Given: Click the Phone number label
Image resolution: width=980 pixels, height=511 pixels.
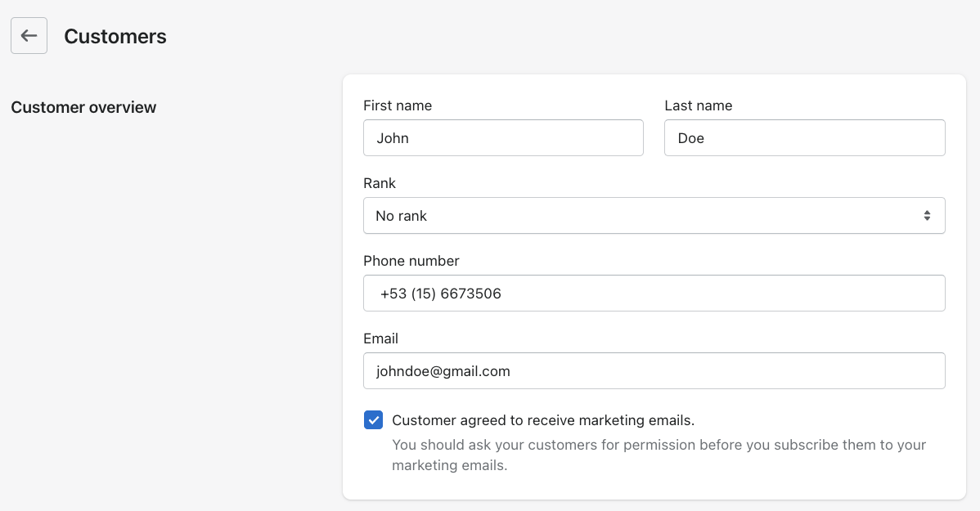Looking at the screenshot, I should point(411,261).
